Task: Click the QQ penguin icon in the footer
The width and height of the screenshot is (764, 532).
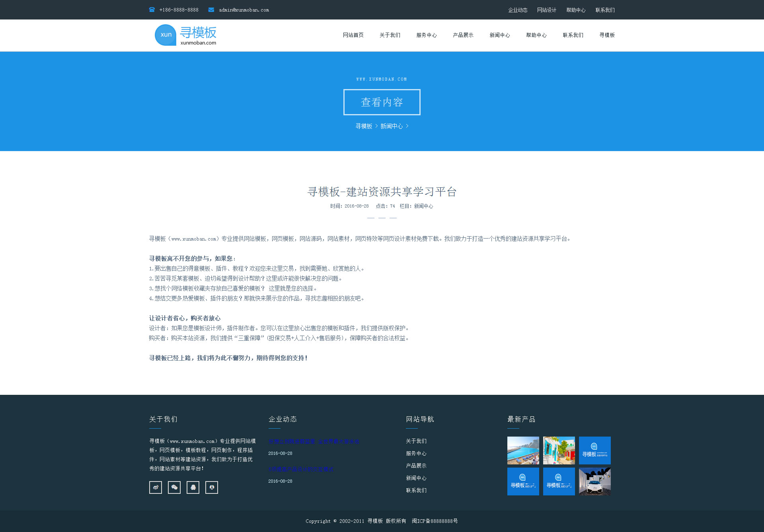Action: click(193, 487)
